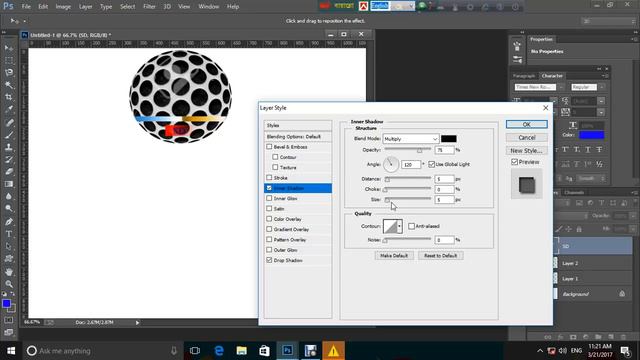Click the Create new layer icon
Image resolution: width=640 pixels, height=360 pixels.
[x=611, y=337]
